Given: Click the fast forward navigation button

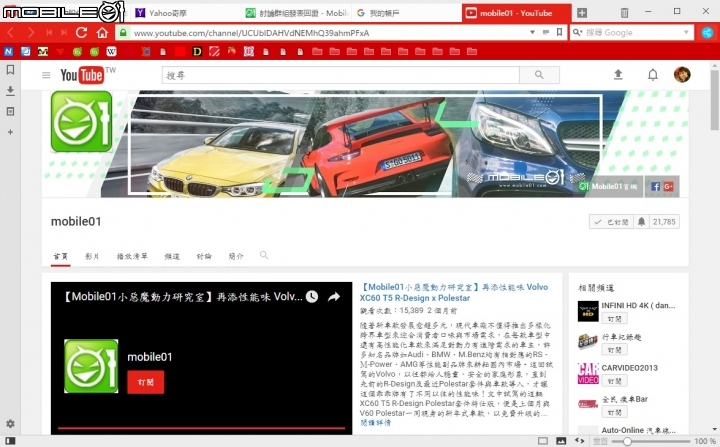Looking at the screenshot, I should coord(64,33).
